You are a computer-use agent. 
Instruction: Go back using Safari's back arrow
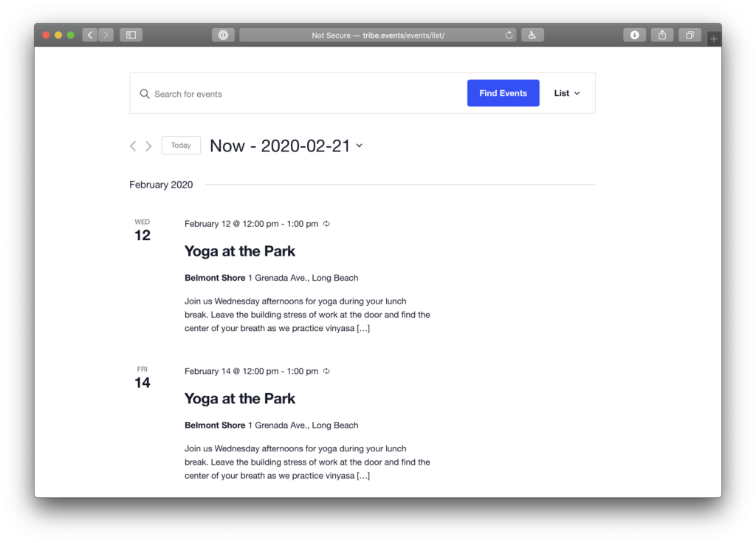click(x=89, y=35)
